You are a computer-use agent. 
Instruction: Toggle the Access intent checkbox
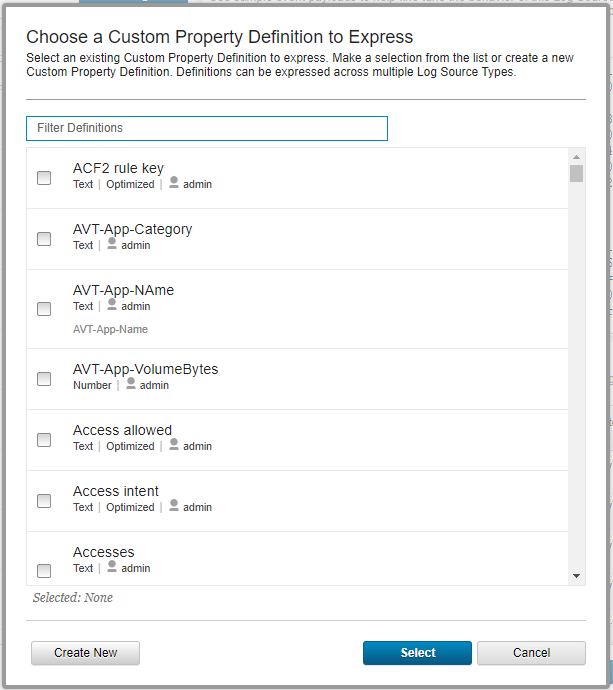coord(44,501)
